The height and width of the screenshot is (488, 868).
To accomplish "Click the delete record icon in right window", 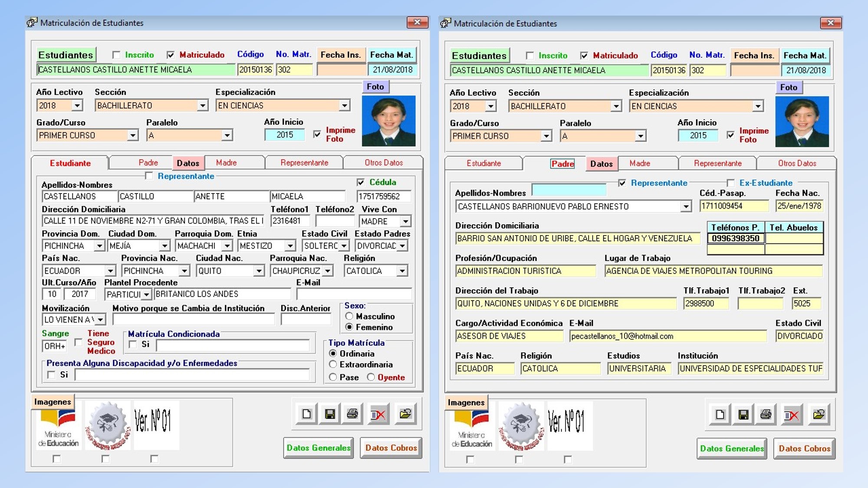I will pyautogui.click(x=791, y=415).
